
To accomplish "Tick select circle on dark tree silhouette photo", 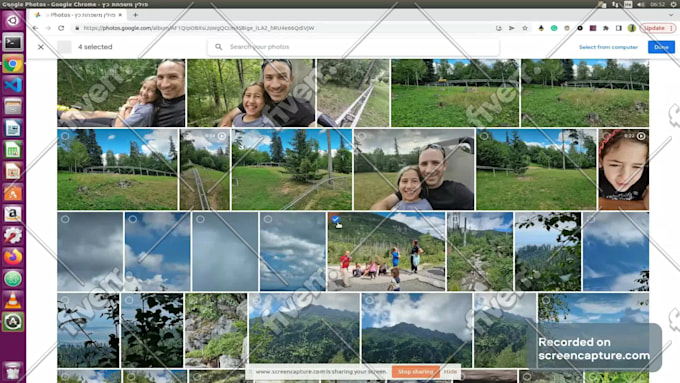I will coord(129,300).
